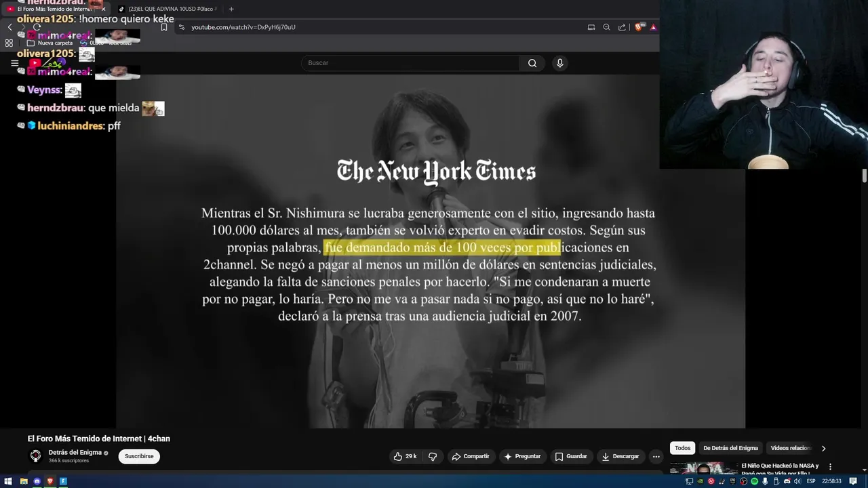The height and width of the screenshot is (488, 868).
Task: Click the display/network monitor tray icon
Action: pyautogui.click(x=690, y=481)
